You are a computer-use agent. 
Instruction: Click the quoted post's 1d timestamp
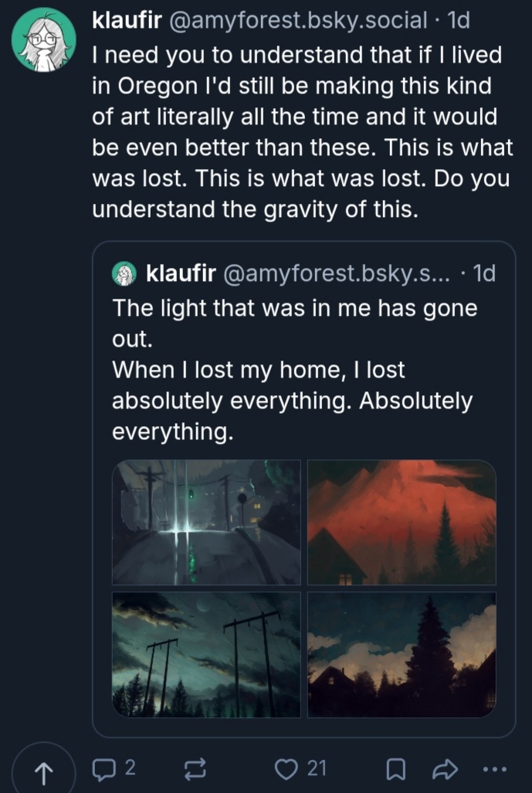pyautogui.click(x=483, y=273)
